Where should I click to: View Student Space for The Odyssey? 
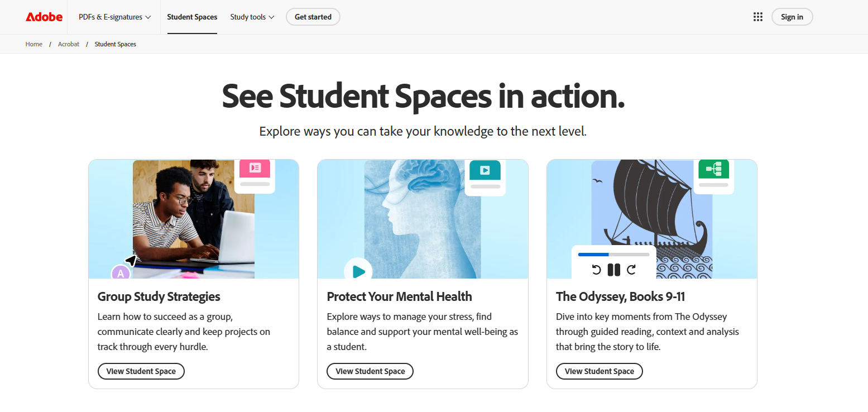pos(600,371)
